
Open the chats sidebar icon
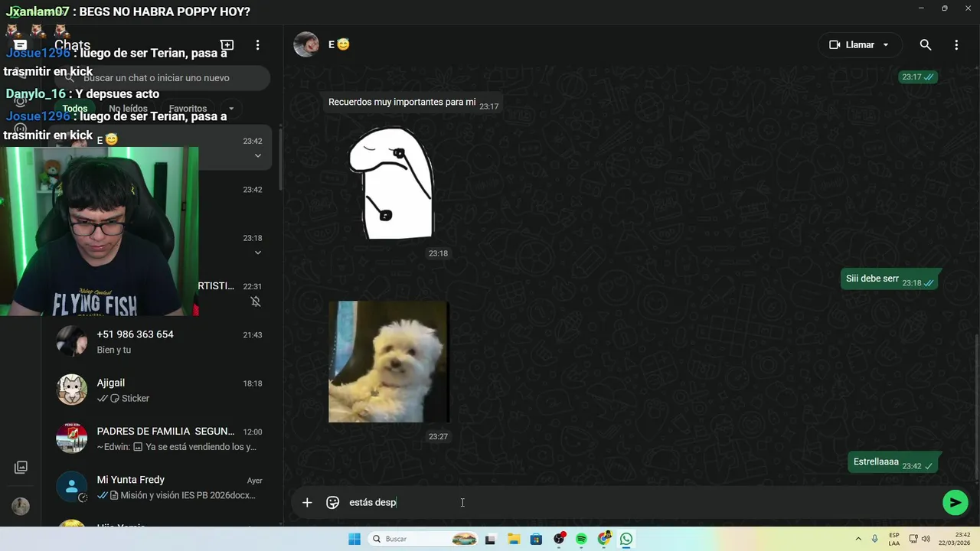click(21, 45)
